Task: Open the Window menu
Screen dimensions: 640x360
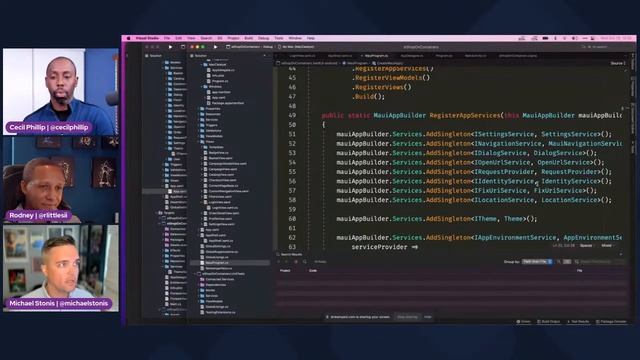Action: [x=295, y=38]
